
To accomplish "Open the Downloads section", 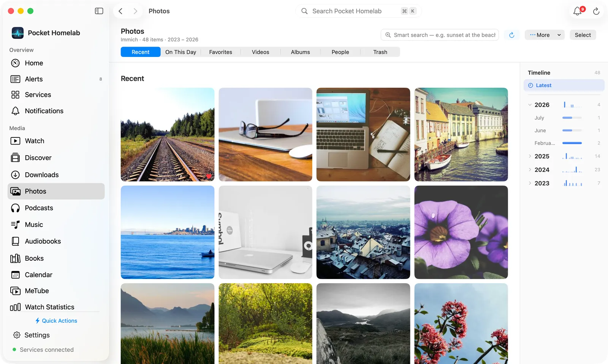I will pyautogui.click(x=56, y=175).
